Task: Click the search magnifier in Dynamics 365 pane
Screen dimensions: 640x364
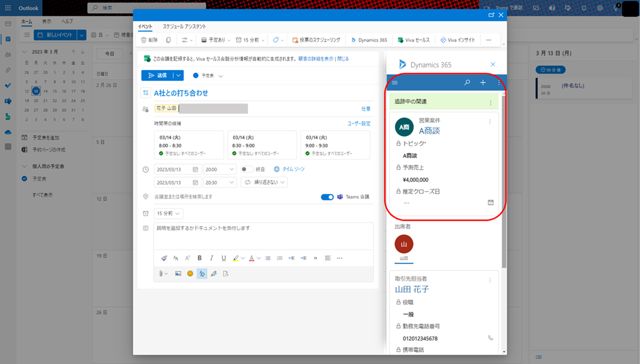Action: click(x=467, y=82)
